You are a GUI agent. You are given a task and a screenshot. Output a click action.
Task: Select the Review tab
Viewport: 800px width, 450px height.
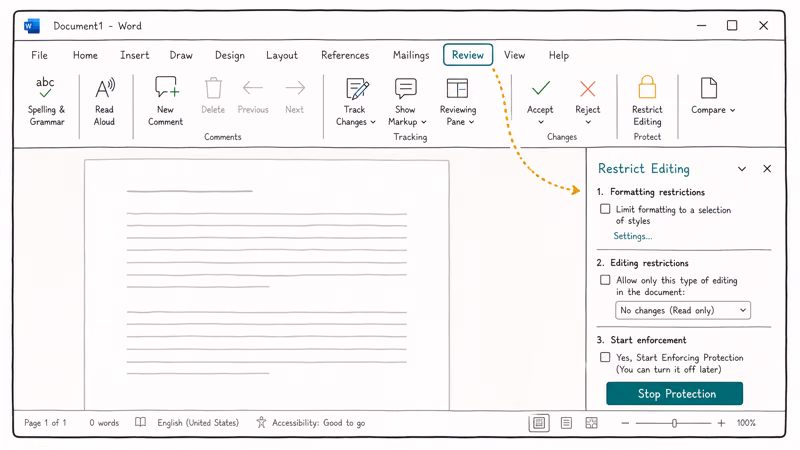click(468, 55)
